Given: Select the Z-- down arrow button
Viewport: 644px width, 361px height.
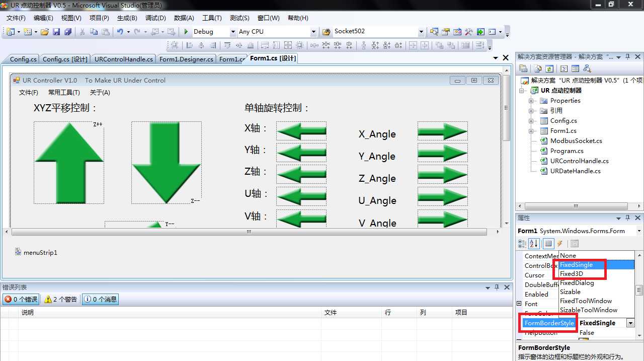Looking at the screenshot, I should pyautogui.click(x=167, y=163).
